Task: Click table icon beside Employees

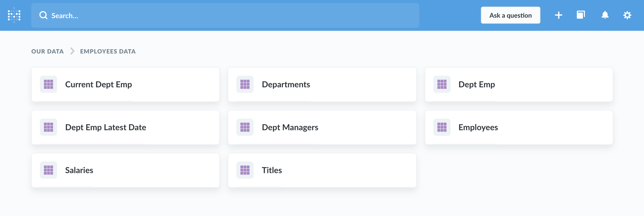Action: point(442,127)
